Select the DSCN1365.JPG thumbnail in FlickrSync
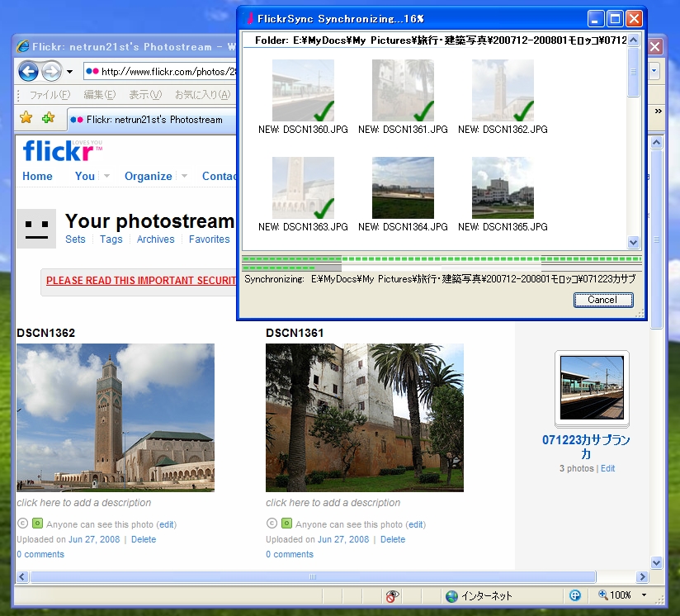The image size is (680, 616). pyautogui.click(x=503, y=187)
